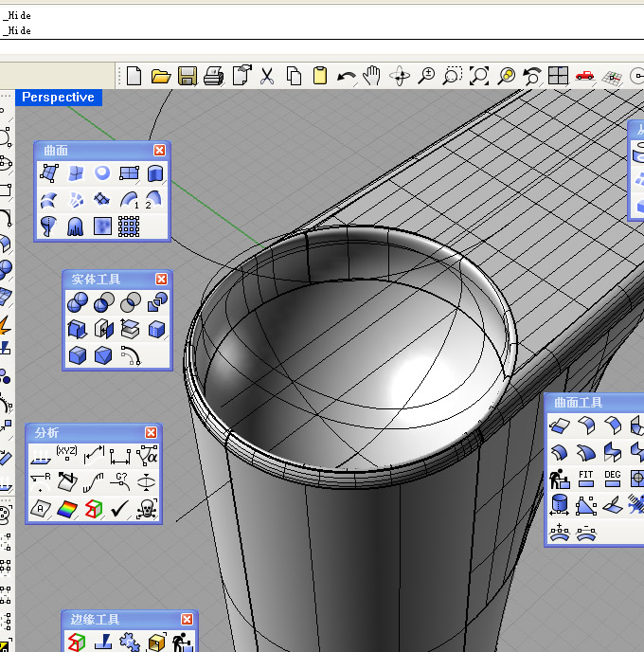Close the 曲面 floating toolbar
Screen dimensions: 644x652
[159, 150]
